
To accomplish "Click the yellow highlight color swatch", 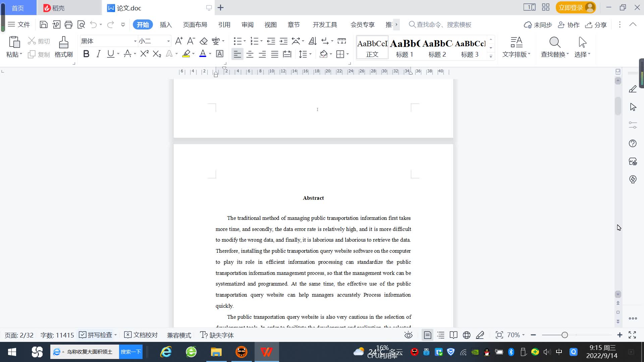I will [x=186, y=54].
